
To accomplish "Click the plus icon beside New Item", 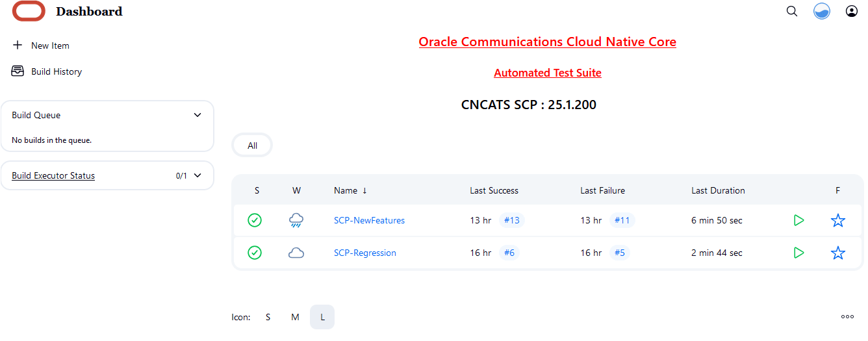I will tap(18, 45).
